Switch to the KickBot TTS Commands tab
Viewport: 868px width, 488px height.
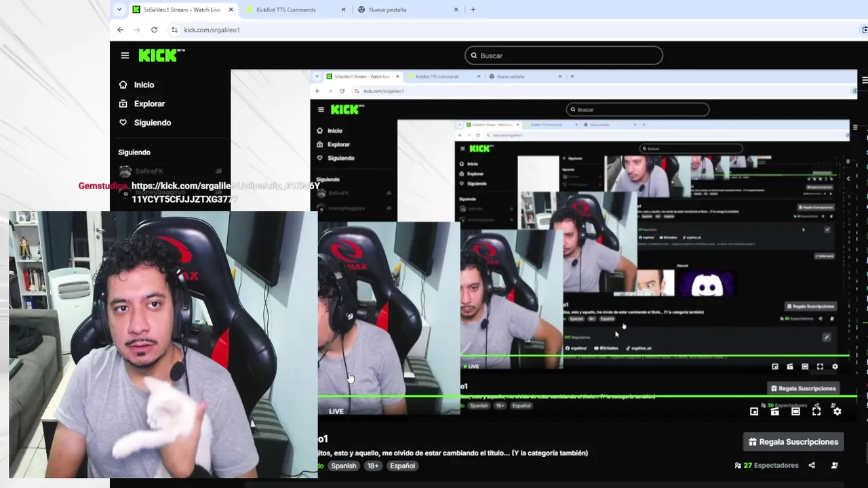pyautogui.click(x=285, y=9)
